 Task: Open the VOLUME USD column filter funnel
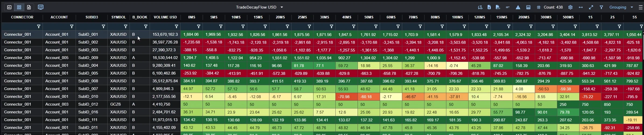(x=176, y=26)
